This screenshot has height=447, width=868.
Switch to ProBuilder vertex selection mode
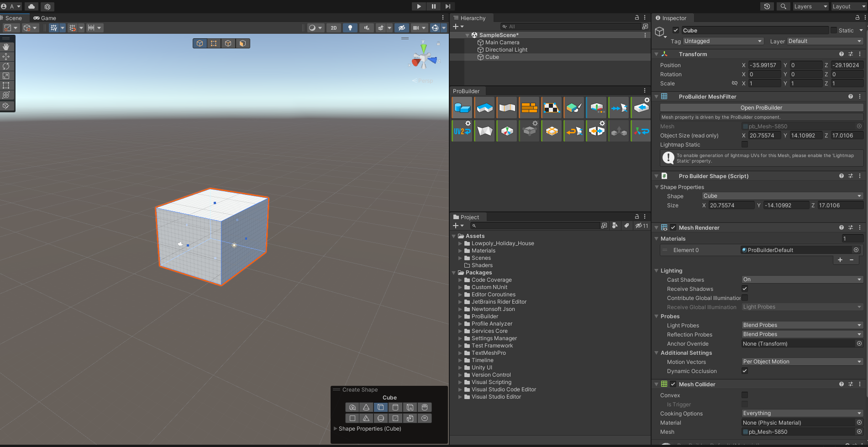pos(214,43)
